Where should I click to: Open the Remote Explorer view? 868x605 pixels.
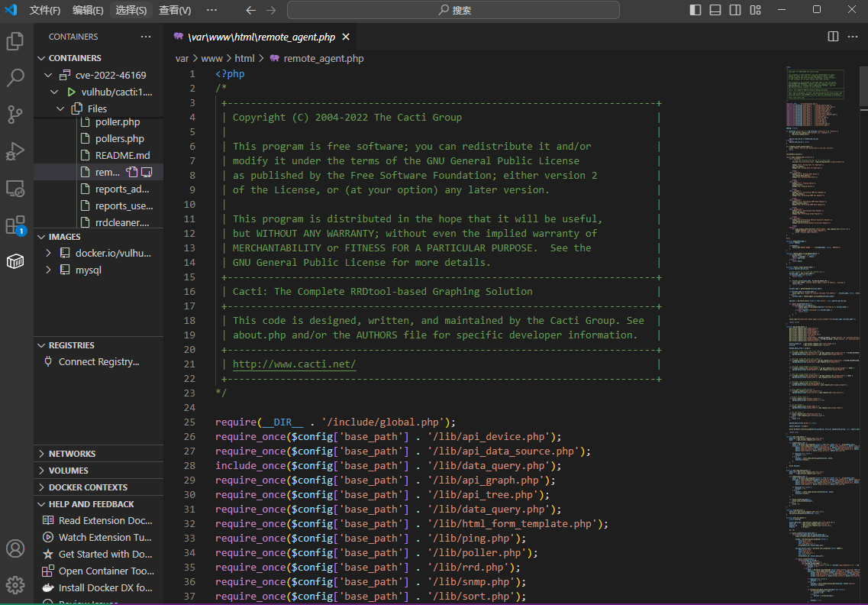click(15, 189)
